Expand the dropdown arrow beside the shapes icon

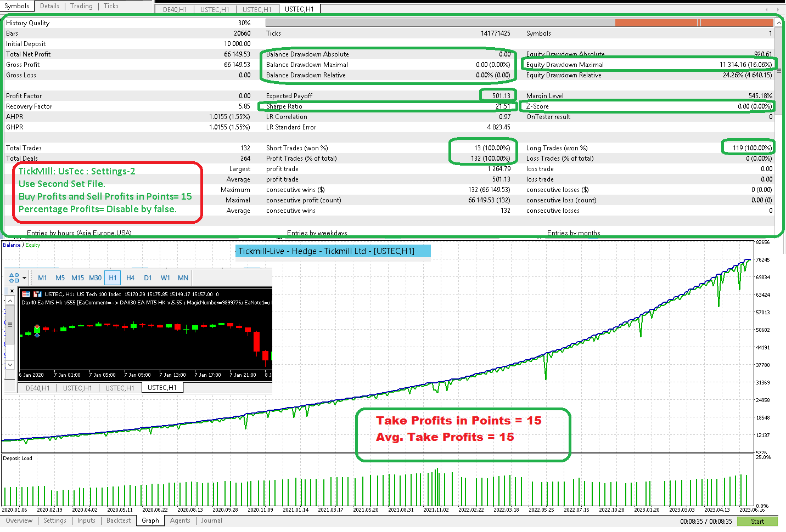24,278
